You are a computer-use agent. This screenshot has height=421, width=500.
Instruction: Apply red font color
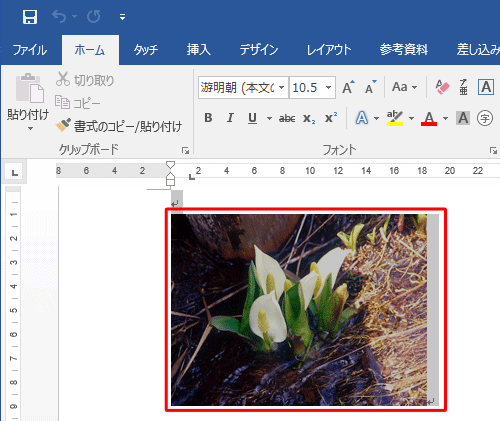click(429, 118)
